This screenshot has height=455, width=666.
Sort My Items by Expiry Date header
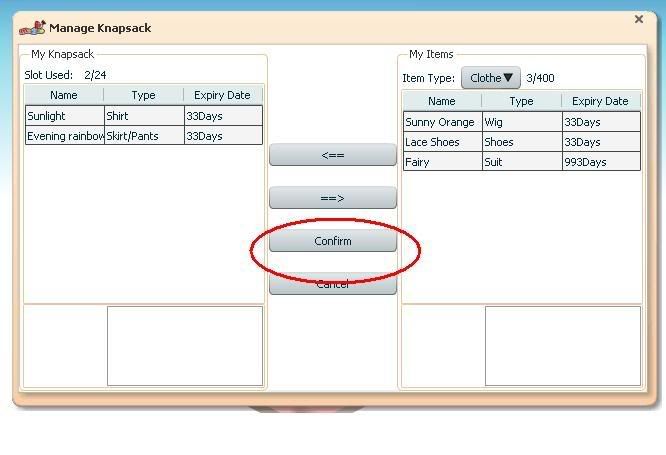tap(600, 102)
